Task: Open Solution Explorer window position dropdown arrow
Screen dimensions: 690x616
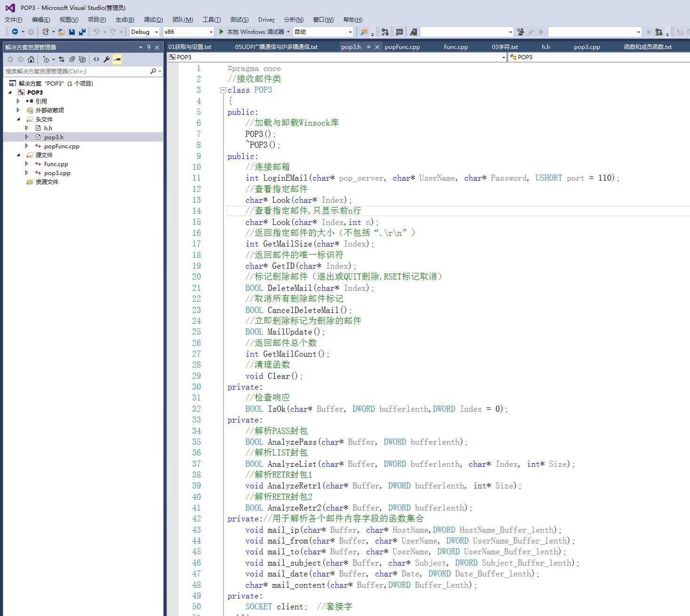Action: (x=140, y=47)
